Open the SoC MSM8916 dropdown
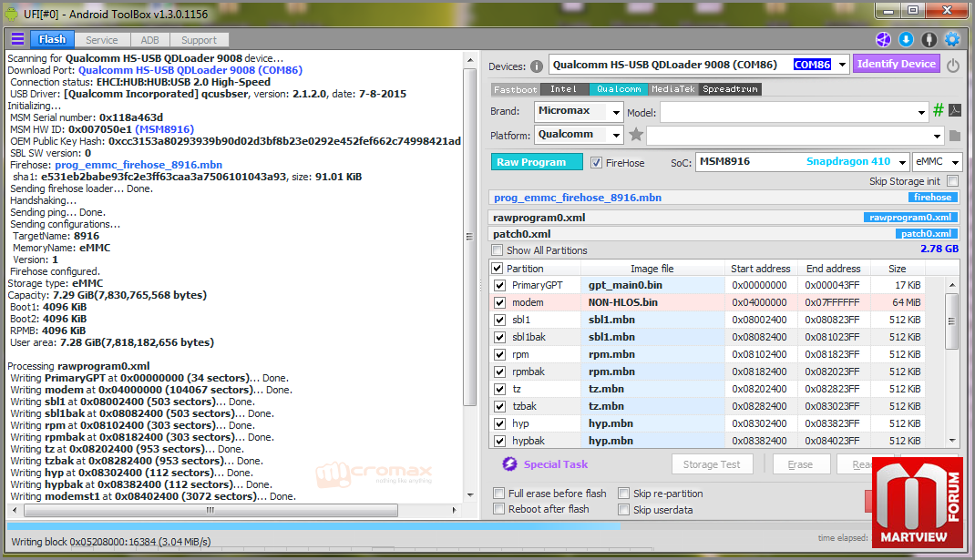Viewport: 975px width, 560px height. (x=901, y=162)
